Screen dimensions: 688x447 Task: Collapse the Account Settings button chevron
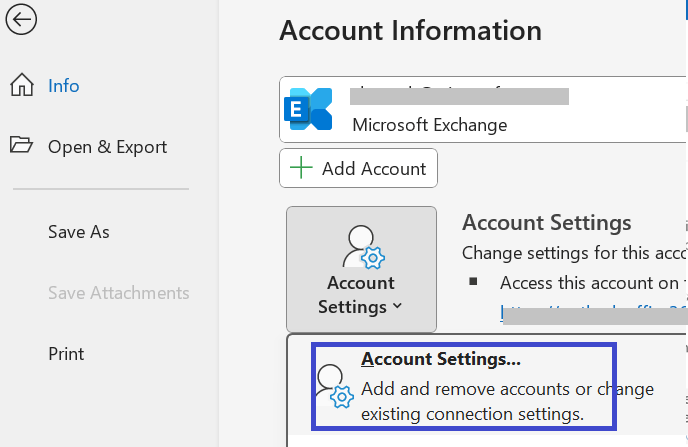(398, 307)
